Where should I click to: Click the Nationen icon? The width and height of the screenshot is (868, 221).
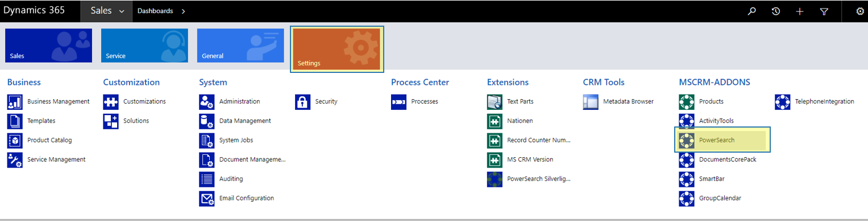tap(495, 121)
